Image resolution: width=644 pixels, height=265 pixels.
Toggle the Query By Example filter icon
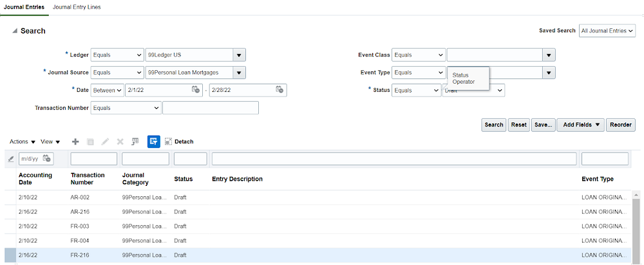(x=154, y=142)
